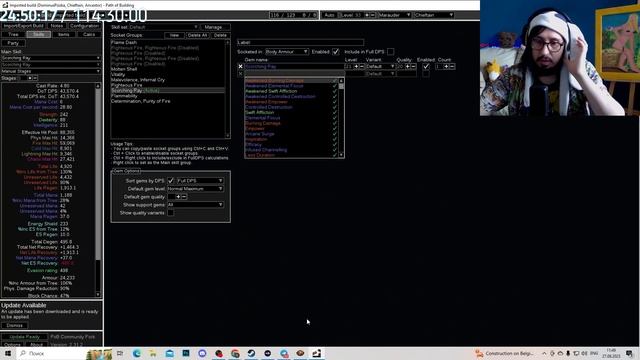
Task: Open the Full DPS sort type dropdown
Action: coord(200,180)
